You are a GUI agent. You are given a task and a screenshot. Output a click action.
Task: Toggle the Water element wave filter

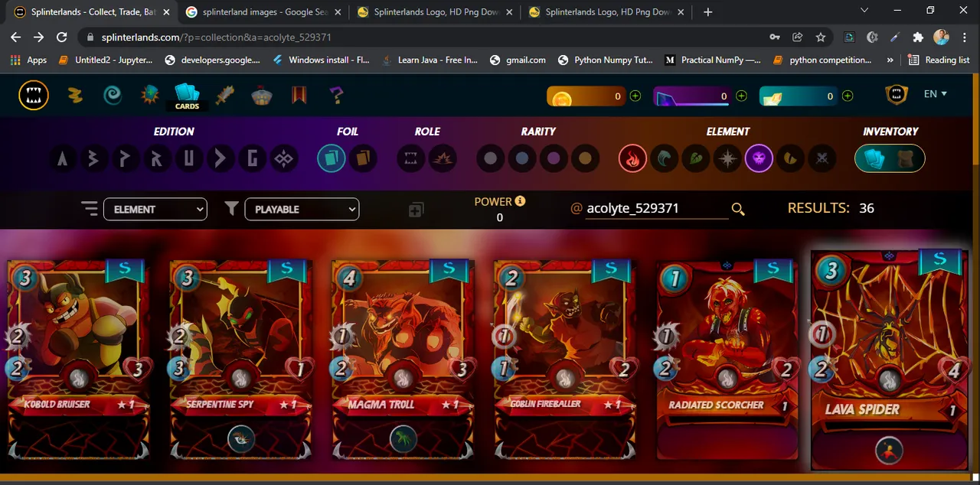[x=664, y=159]
